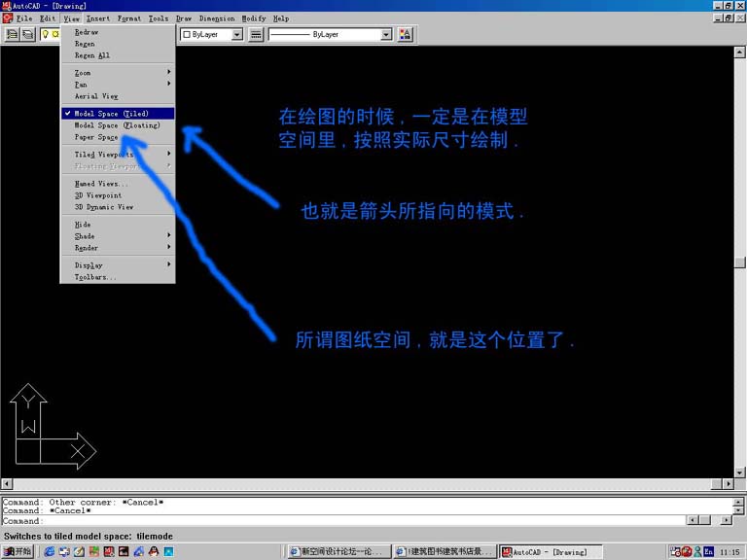Click the Properties icon with colored squares
Viewport: 747px width, 560px height.
coord(406,34)
